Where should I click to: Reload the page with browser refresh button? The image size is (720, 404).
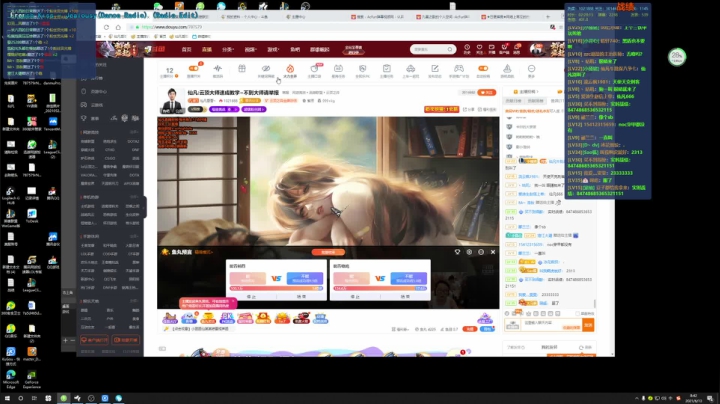coord(106,27)
